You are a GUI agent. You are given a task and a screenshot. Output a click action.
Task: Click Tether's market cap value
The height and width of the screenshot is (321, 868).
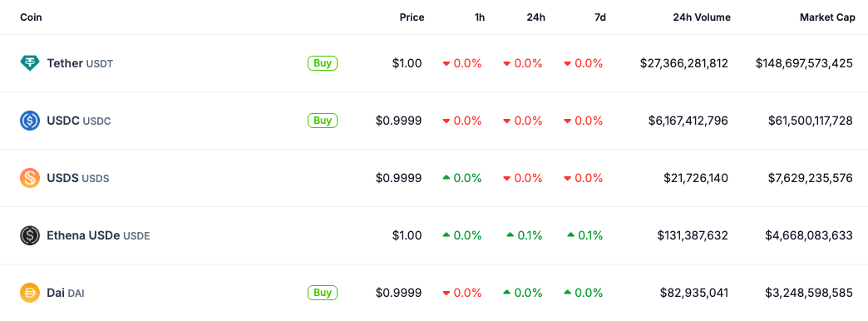[804, 63]
